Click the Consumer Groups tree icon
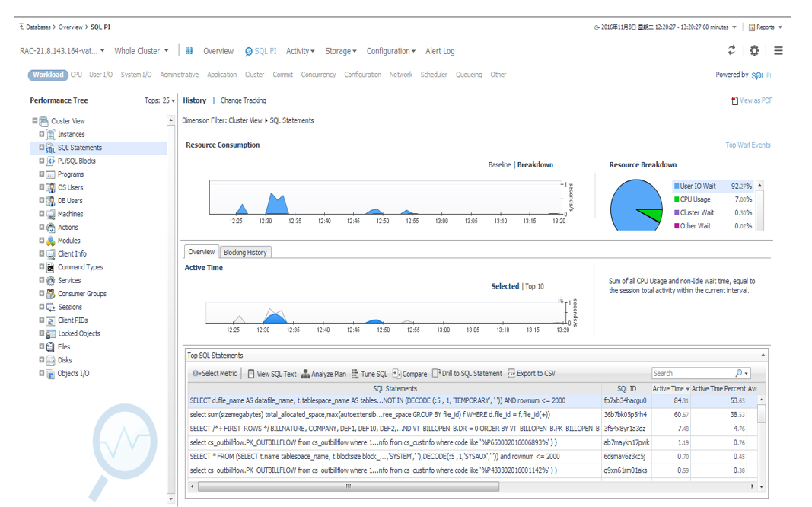 coord(50,294)
